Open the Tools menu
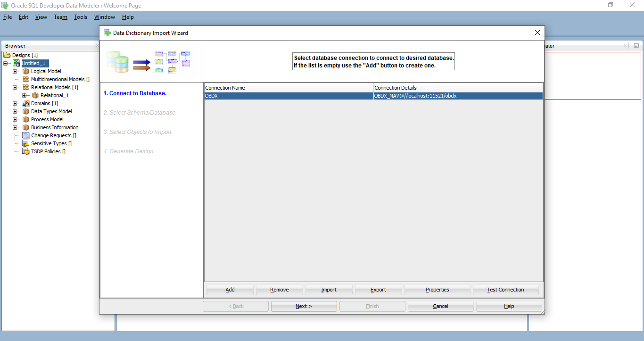The width and height of the screenshot is (644, 341). [x=81, y=17]
